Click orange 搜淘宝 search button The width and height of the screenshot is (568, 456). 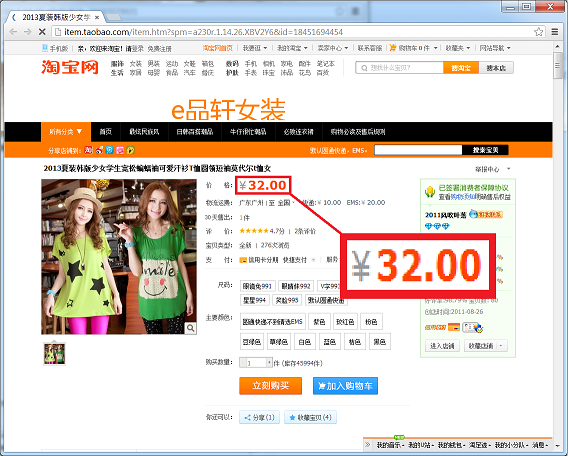point(461,68)
